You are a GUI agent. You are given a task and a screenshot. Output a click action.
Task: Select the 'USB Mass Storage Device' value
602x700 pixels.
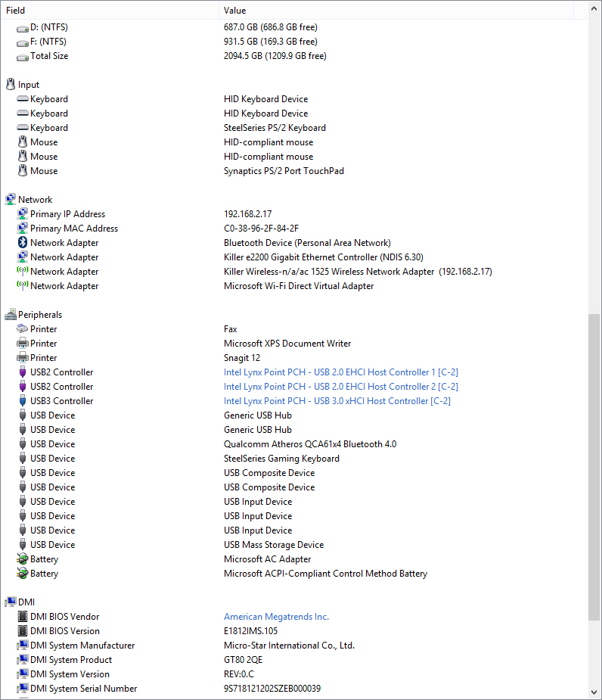tap(274, 545)
